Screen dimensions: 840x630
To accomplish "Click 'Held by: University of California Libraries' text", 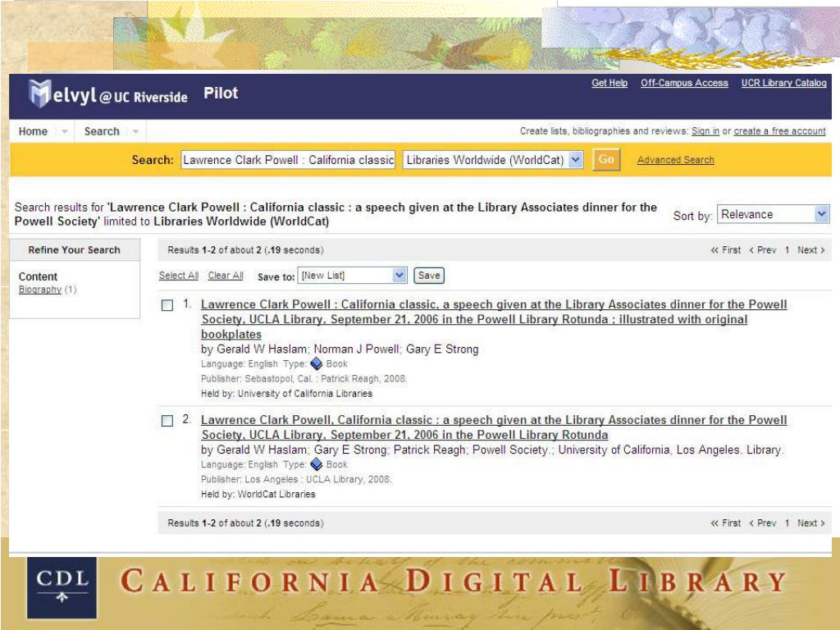I will click(x=286, y=393).
